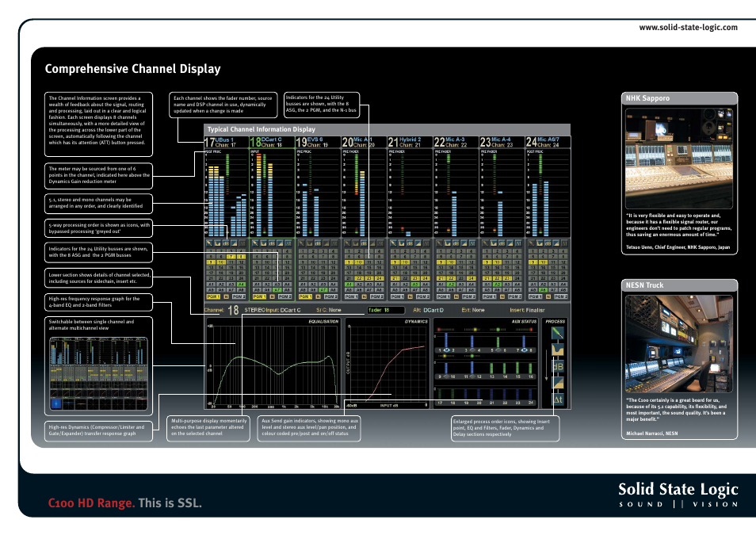Click the 'Insert: Finalisr' field
756x535 pixels.
pos(527,310)
